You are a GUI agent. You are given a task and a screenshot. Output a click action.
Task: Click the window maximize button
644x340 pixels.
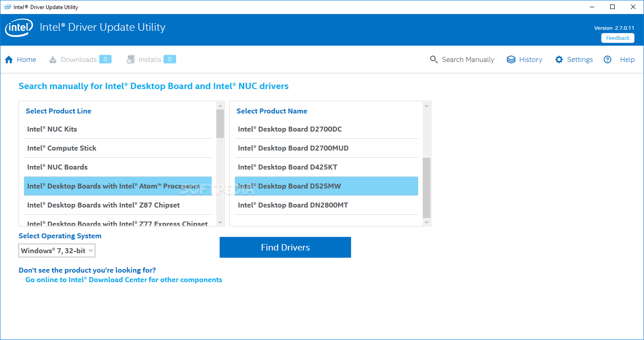pos(612,7)
